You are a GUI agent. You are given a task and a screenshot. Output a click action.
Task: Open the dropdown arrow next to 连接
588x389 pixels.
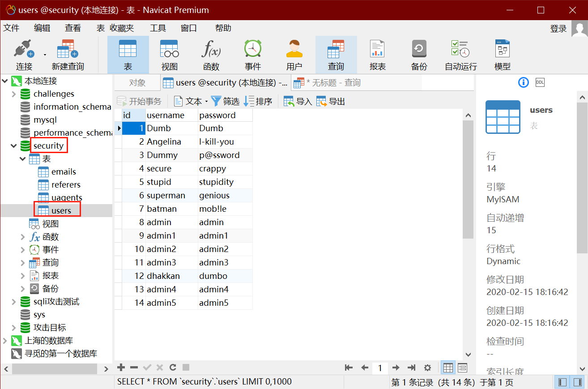(x=45, y=55)
